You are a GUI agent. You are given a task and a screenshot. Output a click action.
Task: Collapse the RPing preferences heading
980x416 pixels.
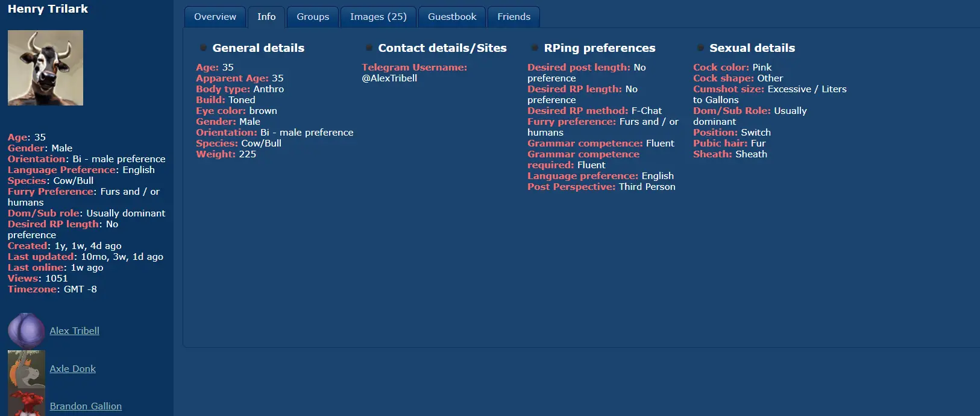pyautogui.click(x=600, y=48)
